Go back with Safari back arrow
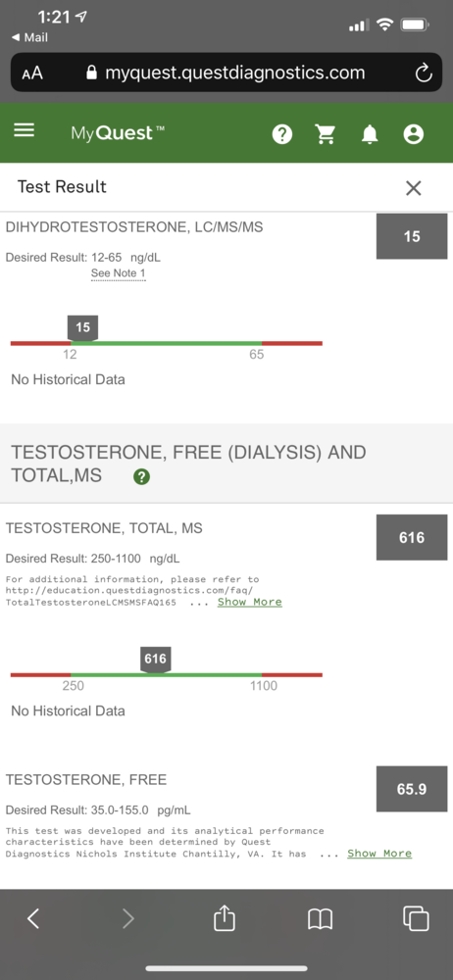Viewport: 453px width, 980px height. 33,918
